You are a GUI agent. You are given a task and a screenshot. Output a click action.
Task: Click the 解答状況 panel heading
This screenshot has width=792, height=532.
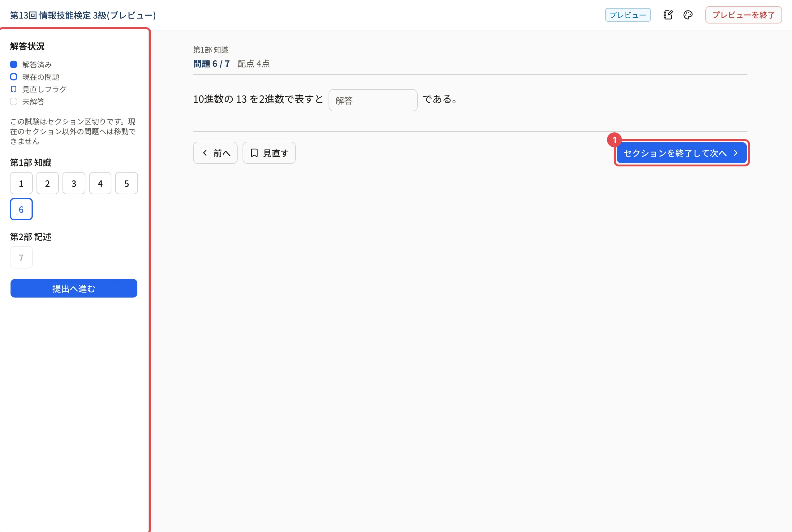(x=27, y=46)
